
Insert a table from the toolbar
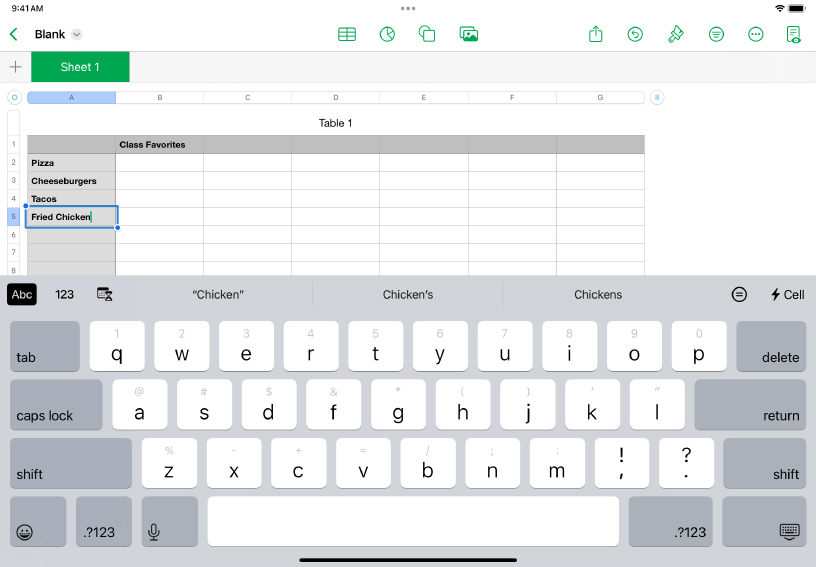click(x=347, y=34)
